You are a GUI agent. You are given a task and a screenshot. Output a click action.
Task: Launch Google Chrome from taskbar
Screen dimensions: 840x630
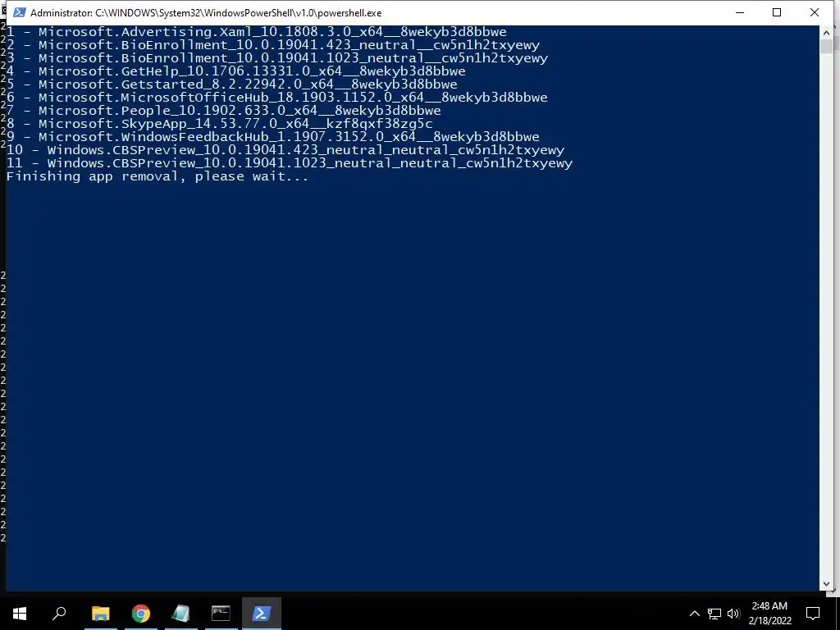coord(141,613)
